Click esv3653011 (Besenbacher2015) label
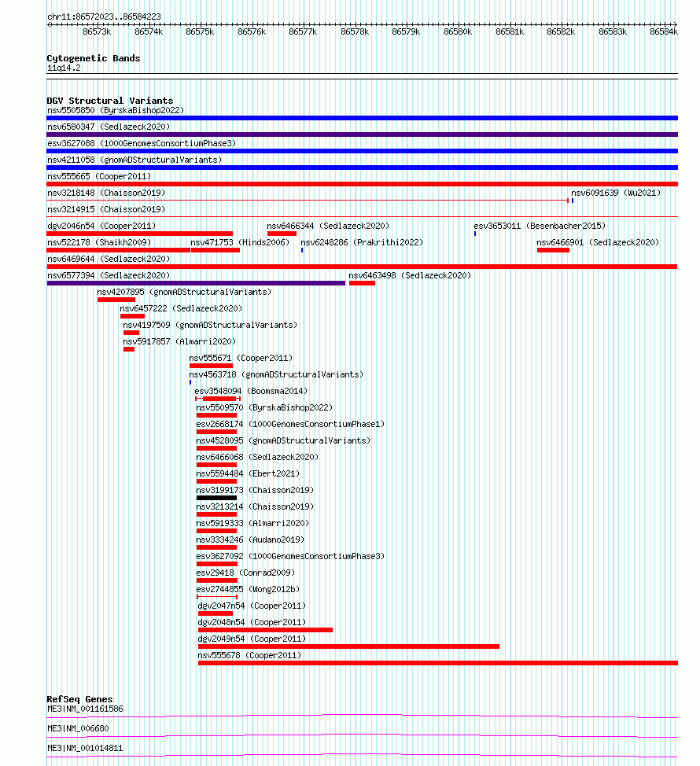 (x=540, y=226)
